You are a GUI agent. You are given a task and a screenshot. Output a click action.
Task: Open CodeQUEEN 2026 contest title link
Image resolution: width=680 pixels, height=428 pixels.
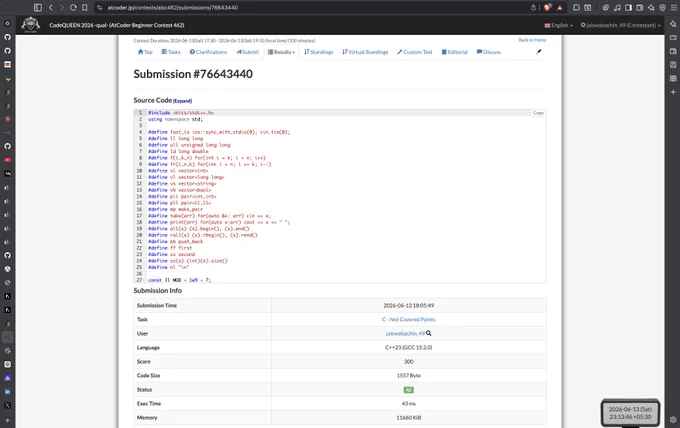tap(117, 25)
